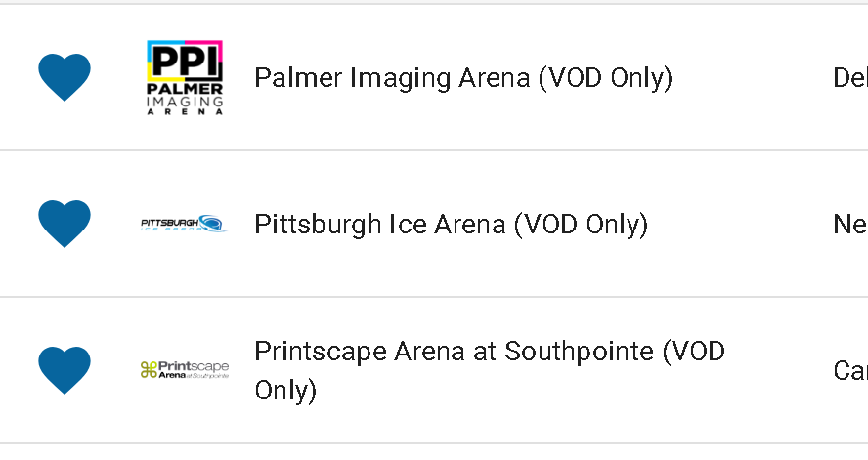Click the location text starting with "Del"
868x460 pixels.
point(850,78)
